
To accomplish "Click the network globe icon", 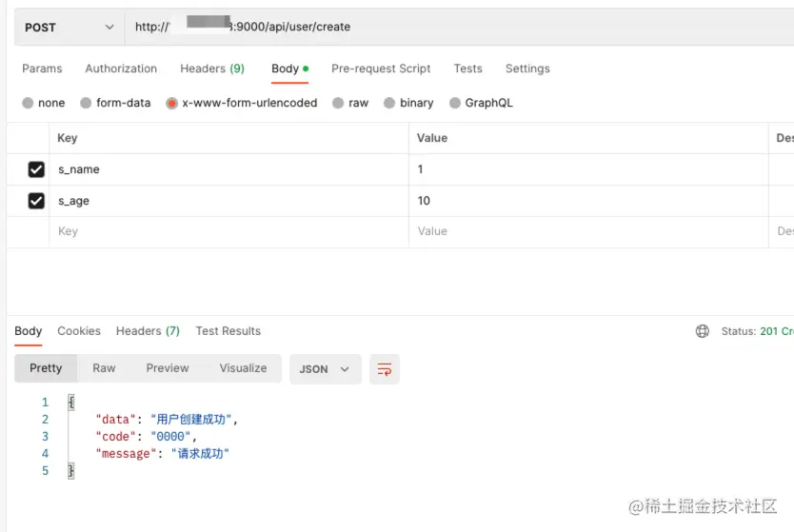I will pyautogui.click(x=703, y=331).
